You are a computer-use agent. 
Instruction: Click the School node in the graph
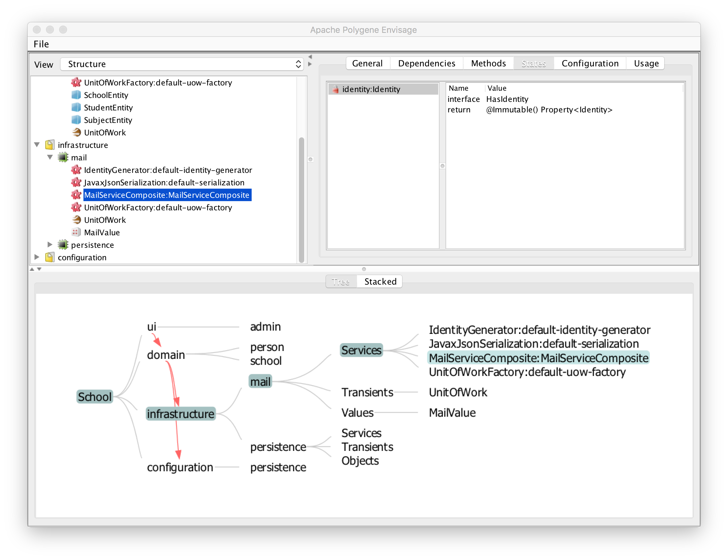tap(95, 397)
